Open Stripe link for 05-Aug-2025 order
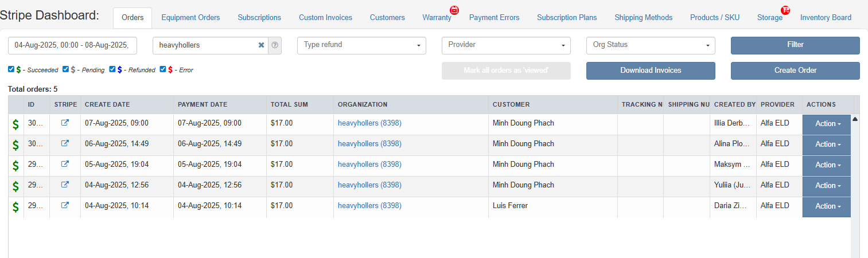 click(65, 164)
